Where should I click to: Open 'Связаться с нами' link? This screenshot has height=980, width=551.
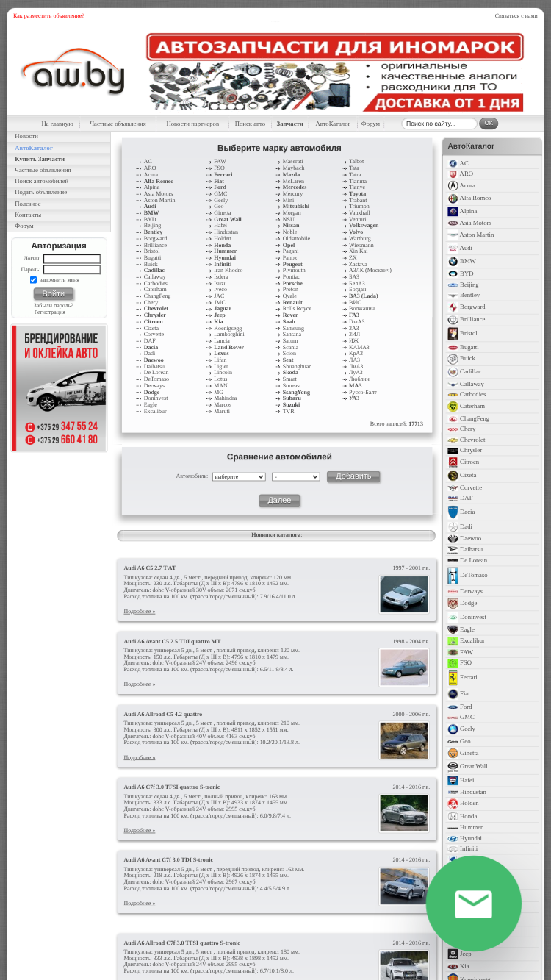[516, 15]
